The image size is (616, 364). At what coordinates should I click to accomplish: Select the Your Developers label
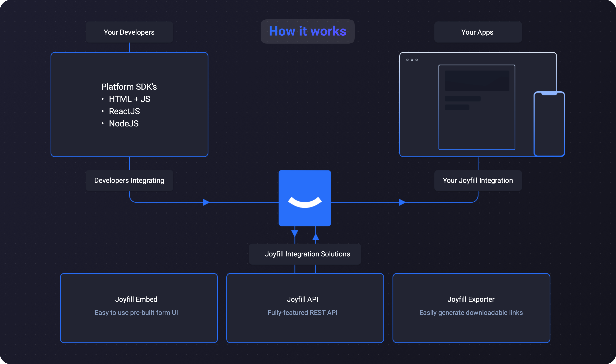[x=129, y=32]
